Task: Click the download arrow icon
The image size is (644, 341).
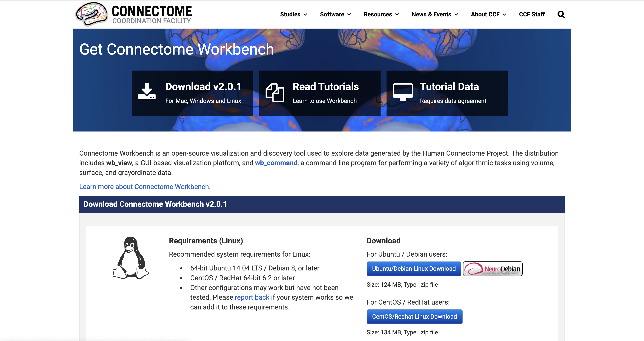Action: point(147,92)
